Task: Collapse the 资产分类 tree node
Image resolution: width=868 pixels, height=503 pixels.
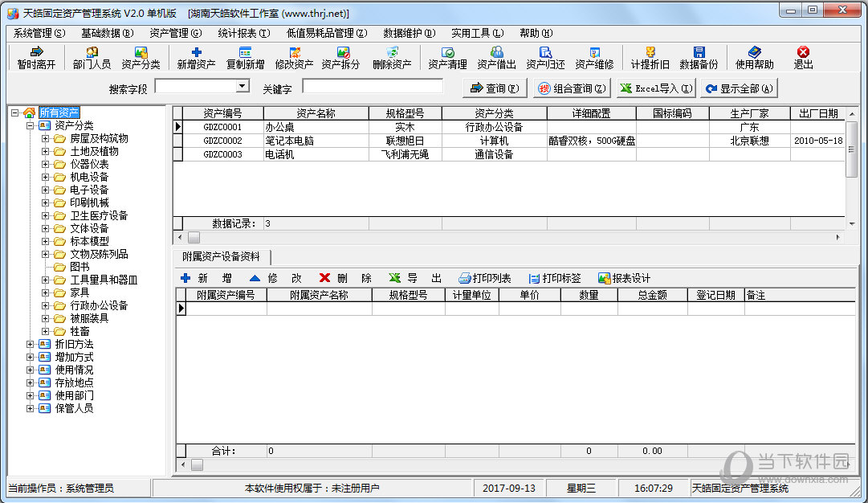Action: click(x=31, y=125)
